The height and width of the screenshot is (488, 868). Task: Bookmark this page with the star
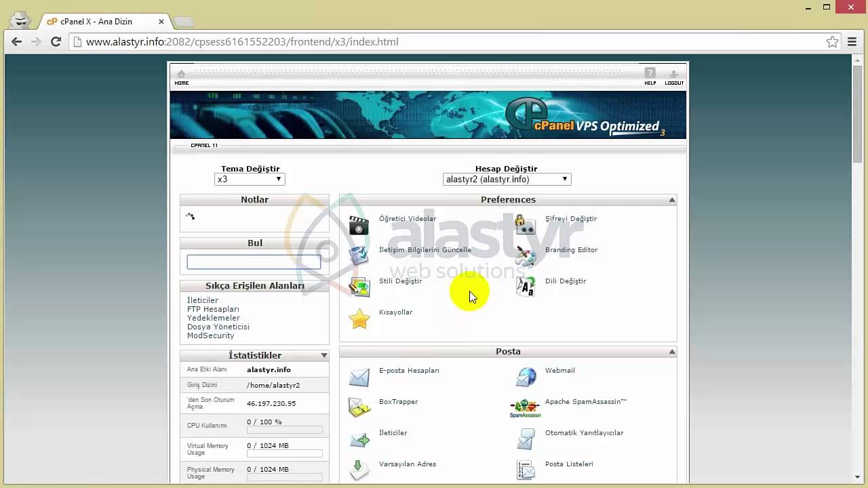[x=832, y=42]
